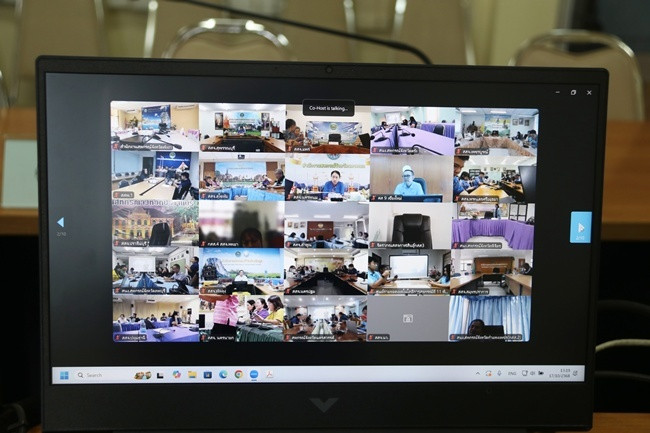Click the taskbar Search box

(x=94, y=375)
